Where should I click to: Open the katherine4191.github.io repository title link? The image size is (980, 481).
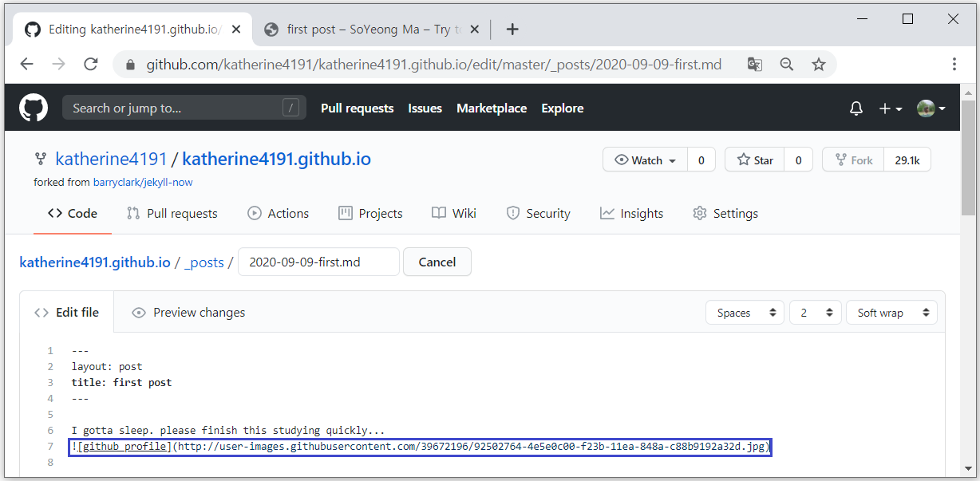coord(277,159)
